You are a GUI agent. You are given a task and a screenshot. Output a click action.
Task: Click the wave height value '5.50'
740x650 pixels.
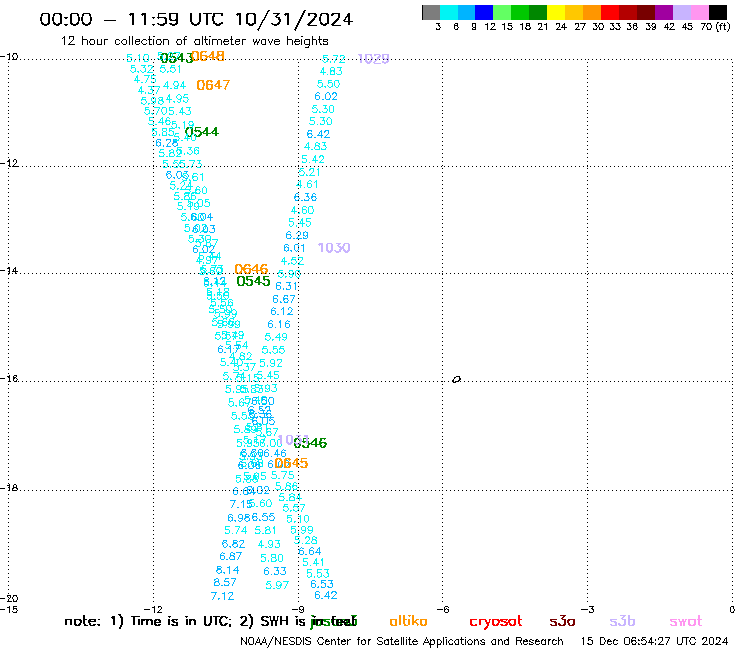[x=328, y=84]
